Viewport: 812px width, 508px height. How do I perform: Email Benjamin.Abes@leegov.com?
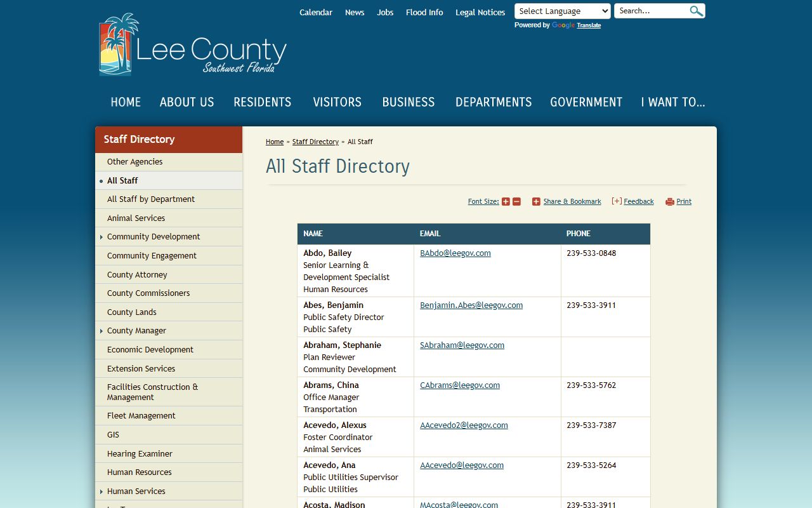471,305
